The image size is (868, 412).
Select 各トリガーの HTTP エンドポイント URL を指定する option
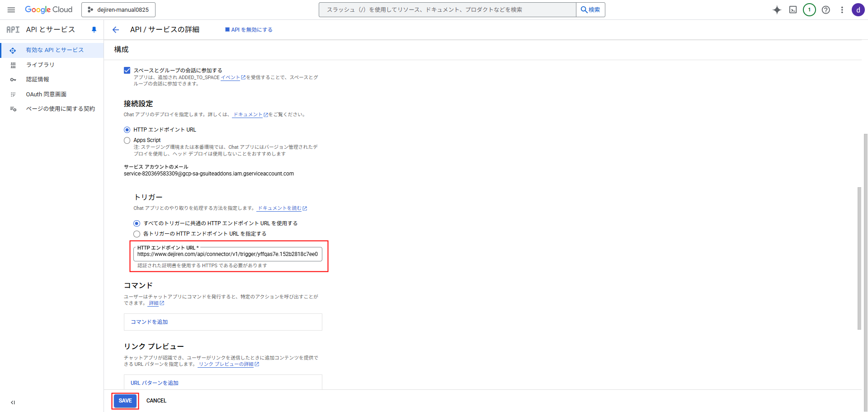coord(137,234)
